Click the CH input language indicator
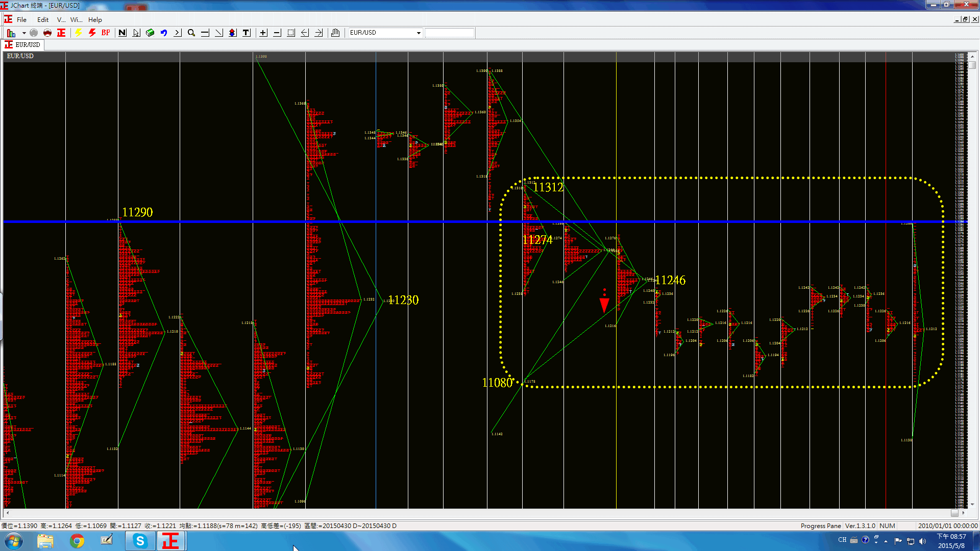Viewport: 980px width, 551px height. coord(842,540)
